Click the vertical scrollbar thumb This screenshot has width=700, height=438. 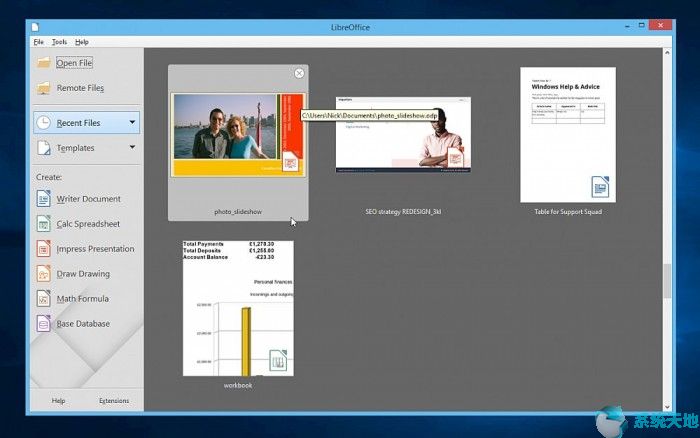click(x=667, y=281)
